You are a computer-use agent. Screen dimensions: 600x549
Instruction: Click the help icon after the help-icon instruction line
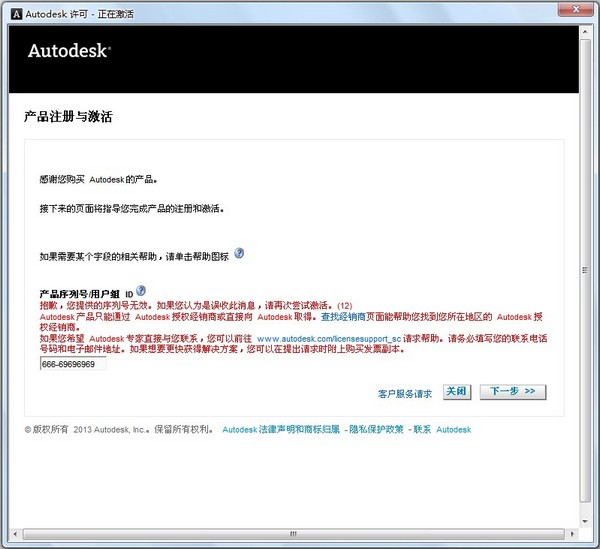[x=239, y=253]
